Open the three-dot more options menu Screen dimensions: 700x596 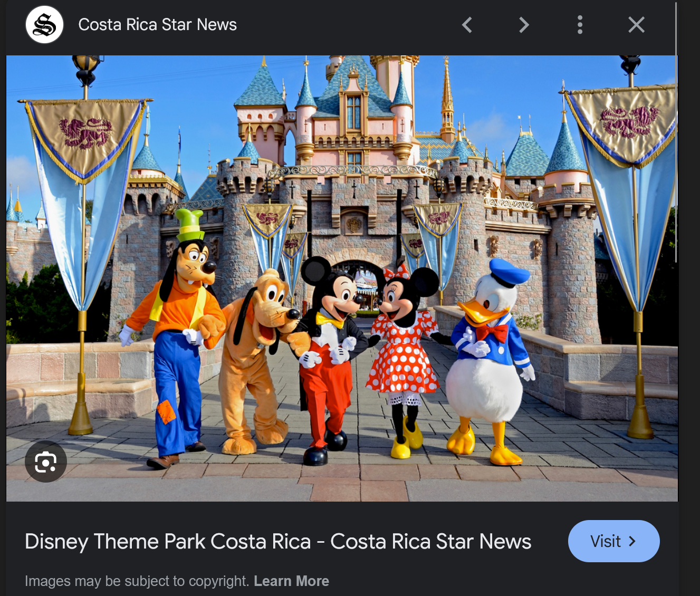(x=580, y=25)
